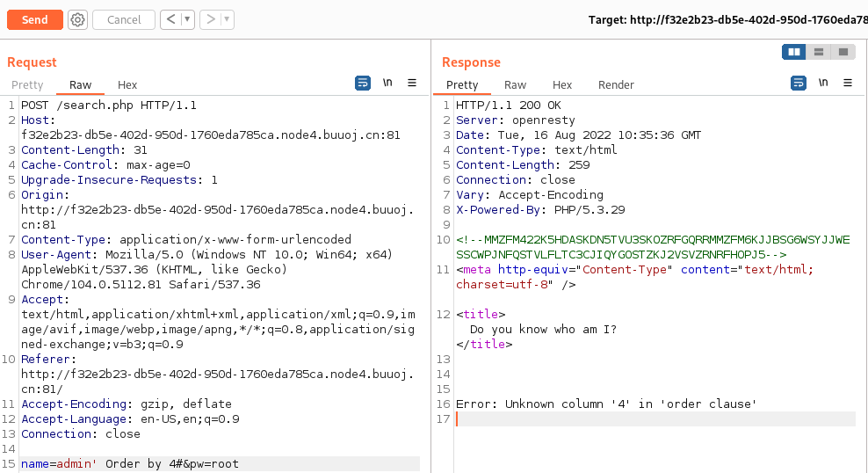Select the Request Raw tab
This screenshot has height=473, width=868.
coord(80,84)
